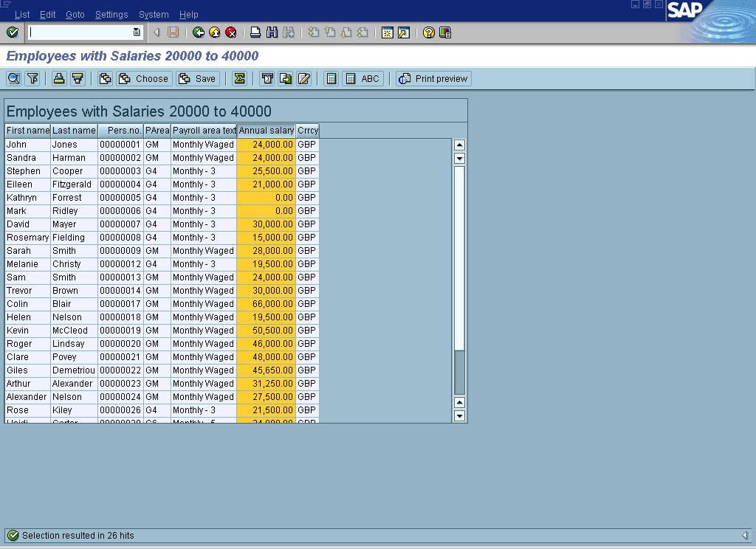Open Help with the question mark icon
This screenshot has width=756, height=549.
(x=429, y=32)
